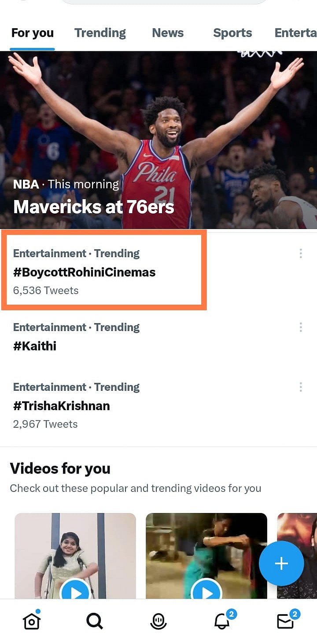Select the For you tab
This screenshot has height=644, width=317.
[32, 33]
